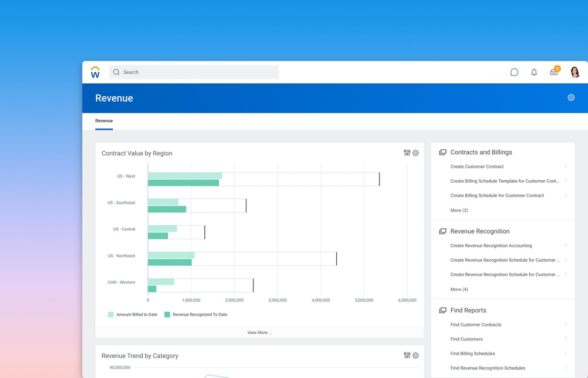Open the user profile avatar
This screenshot has width=588, height=378.
(x=575, y=72)
